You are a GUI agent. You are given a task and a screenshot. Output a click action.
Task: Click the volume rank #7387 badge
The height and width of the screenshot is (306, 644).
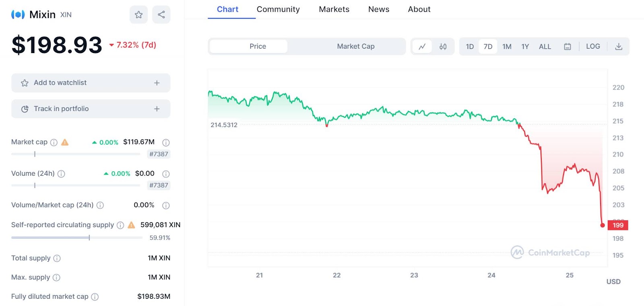(x=159, y=185)
